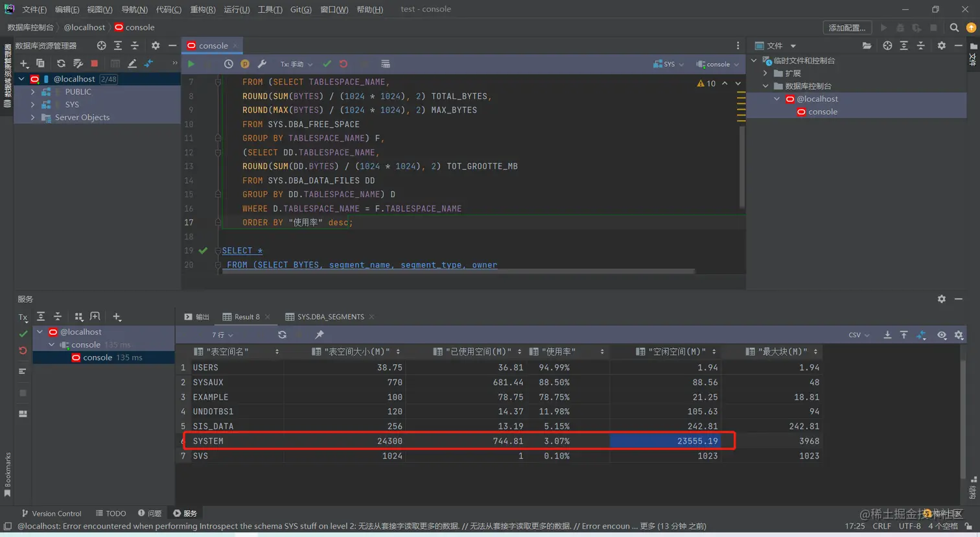Reload the result set page

[x=282, y=335]
